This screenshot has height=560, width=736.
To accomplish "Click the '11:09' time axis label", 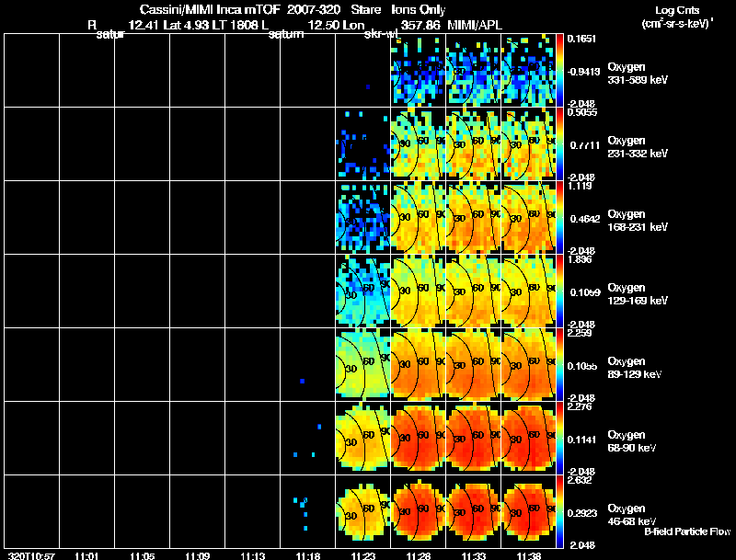I will pos(197,555).
